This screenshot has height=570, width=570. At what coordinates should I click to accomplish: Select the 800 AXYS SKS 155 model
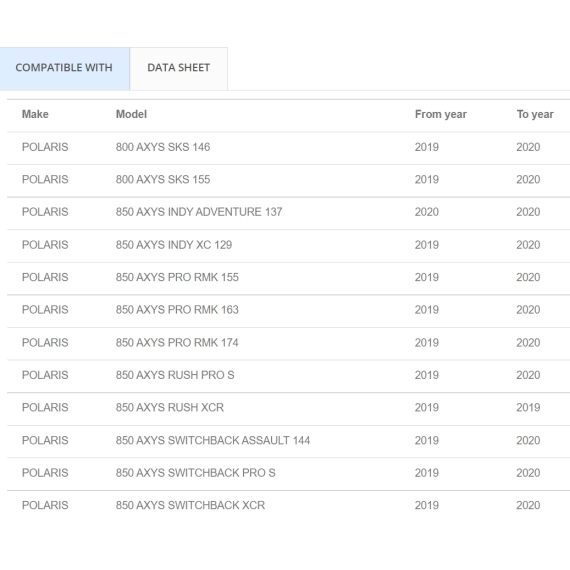[x=163, y=180]
